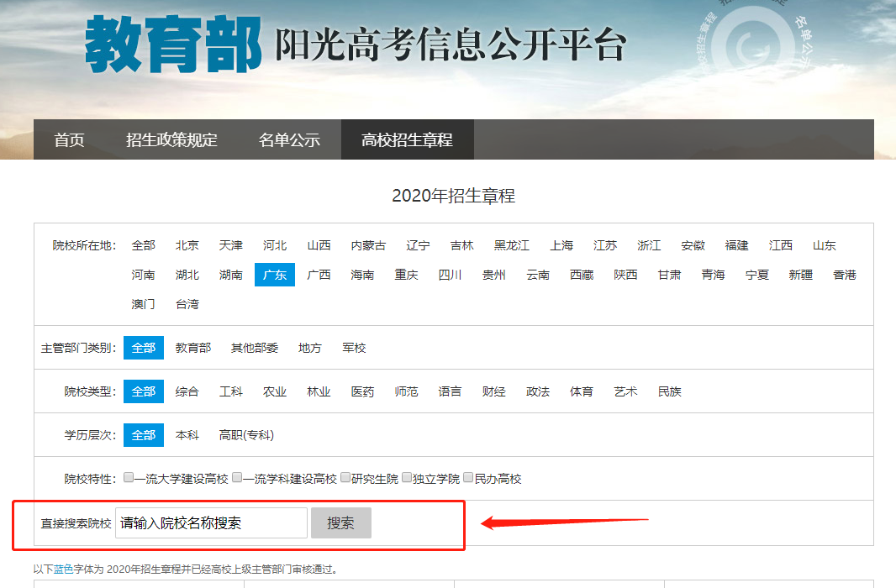This screenshot has width=896, height=588.
Task: Select 黑龙江 province
Action: [x=511, y=245]
